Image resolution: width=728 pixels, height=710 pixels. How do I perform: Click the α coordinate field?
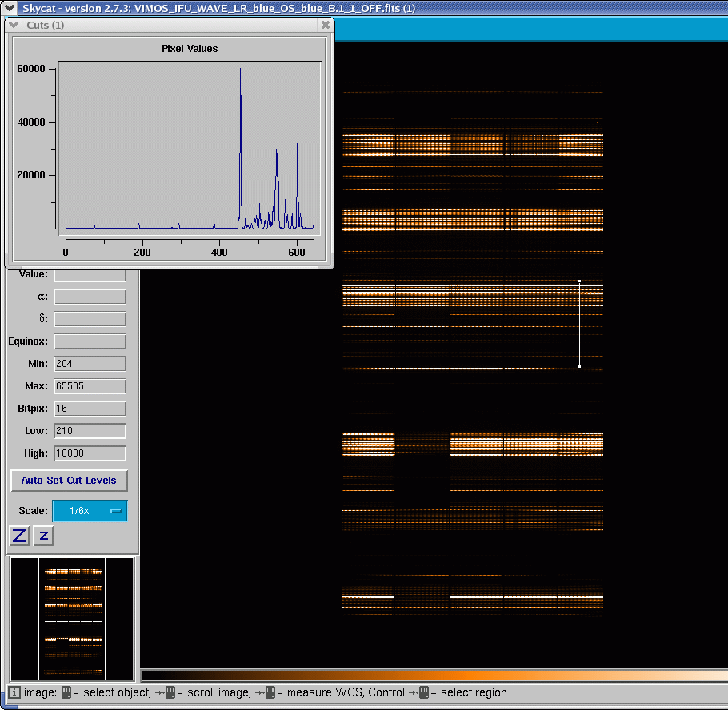(x=90, y=297)
